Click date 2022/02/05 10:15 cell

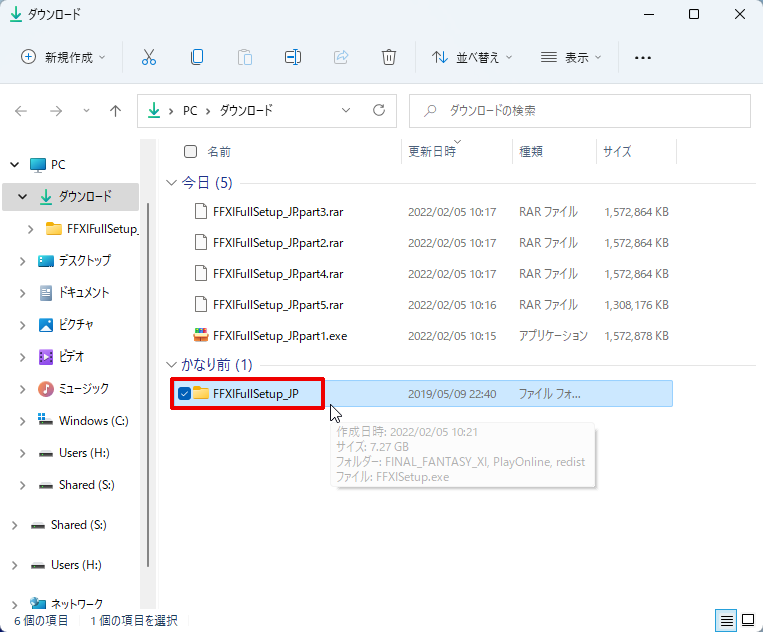click(452, 336)
